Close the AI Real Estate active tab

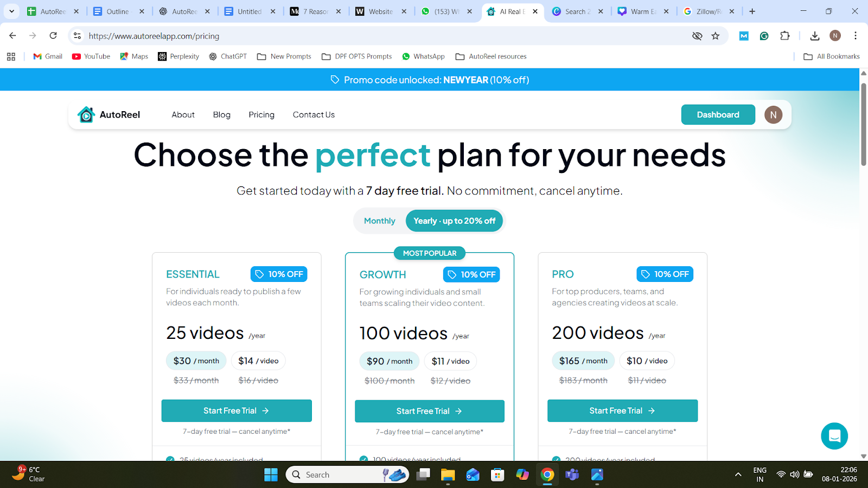[x=535, y=11]
